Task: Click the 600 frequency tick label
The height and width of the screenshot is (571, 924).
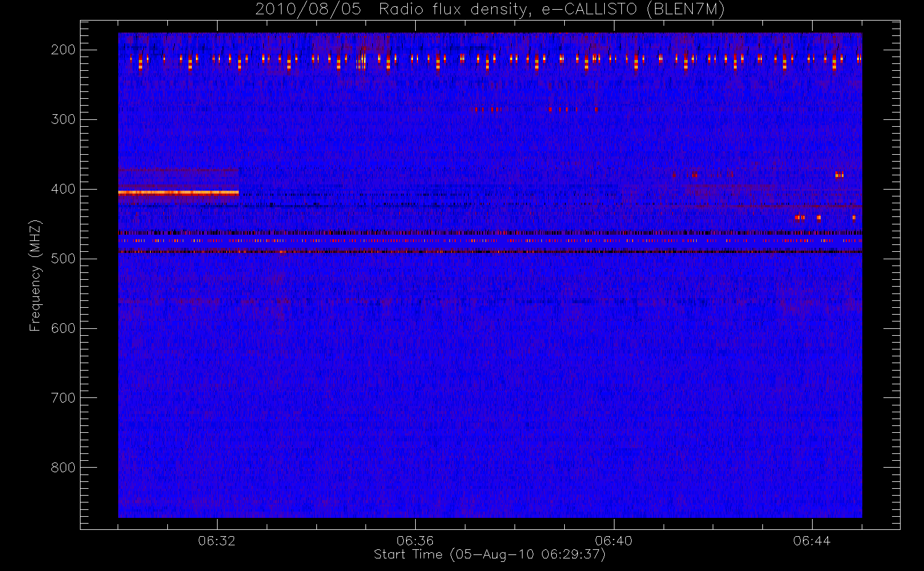Action: (x=63, y=328)
